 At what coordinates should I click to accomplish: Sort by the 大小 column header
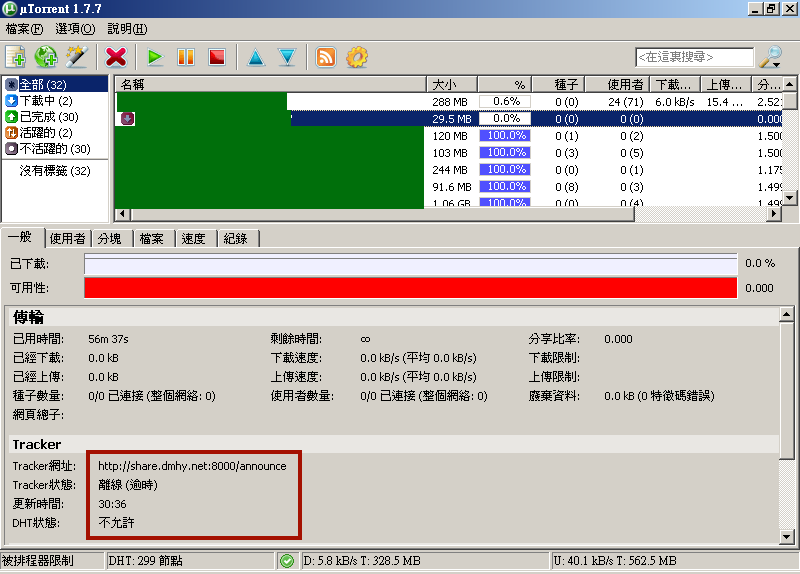coord(452,84)
